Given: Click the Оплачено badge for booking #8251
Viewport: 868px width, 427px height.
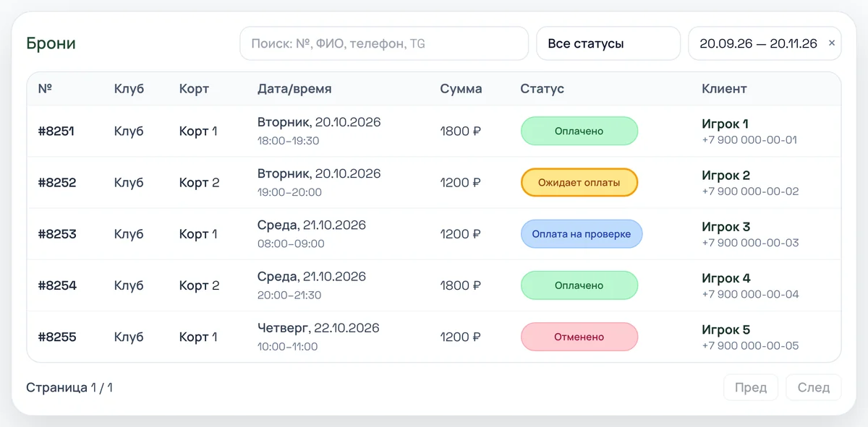Looking at the screenshot, I should tap(579, 131).
